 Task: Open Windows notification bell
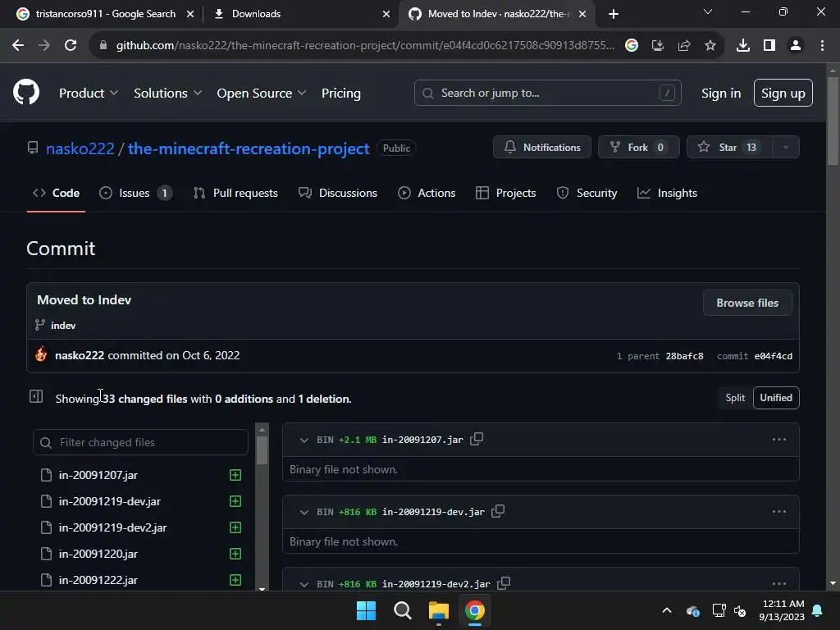pos(817,610)
